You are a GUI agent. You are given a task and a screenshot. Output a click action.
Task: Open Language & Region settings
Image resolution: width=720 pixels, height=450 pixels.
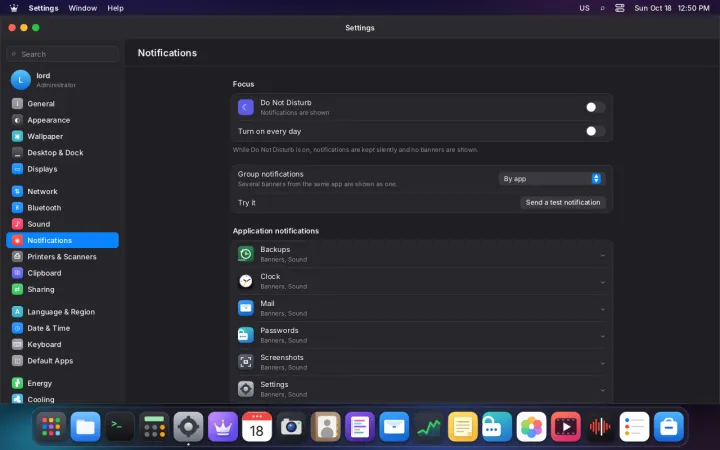point(62,312)
